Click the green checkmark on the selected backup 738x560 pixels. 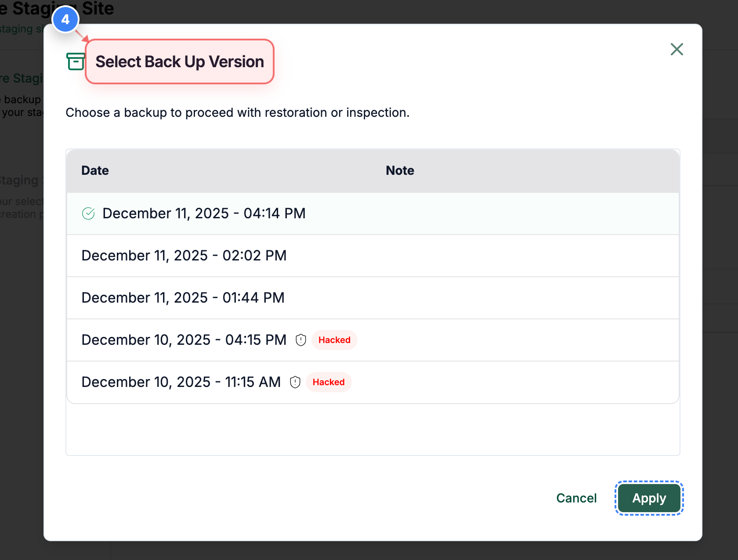pyautogui.click(x=88, y=213)
